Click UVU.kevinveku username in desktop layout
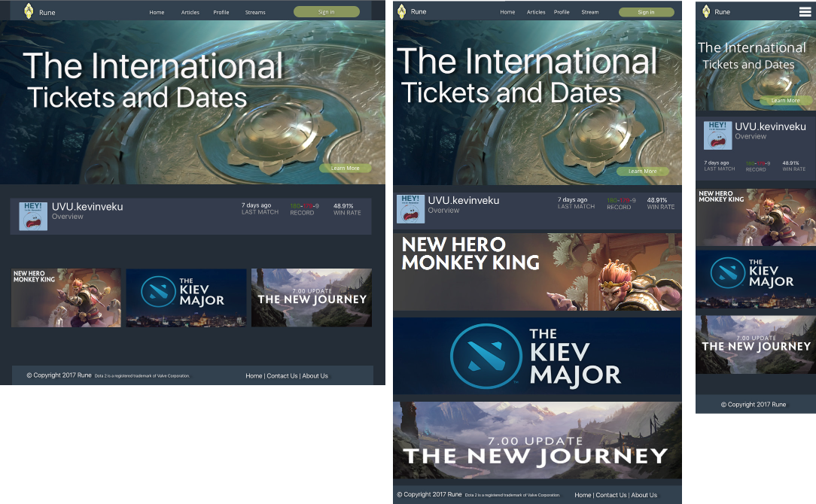 (x=87, y=206)
